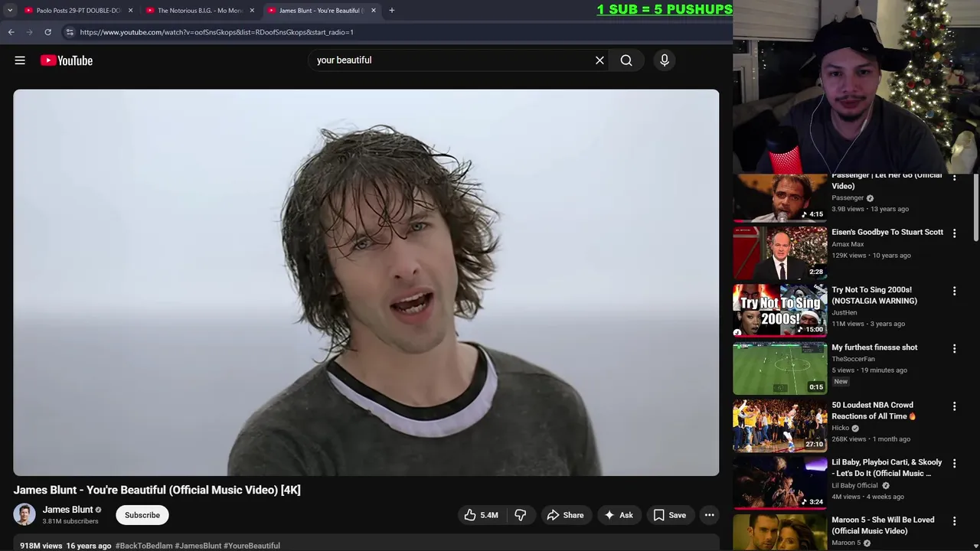Screen dimensions: 980x551
Task: Close The Notorious B.I.G. tab
Action: click(252, 10)
